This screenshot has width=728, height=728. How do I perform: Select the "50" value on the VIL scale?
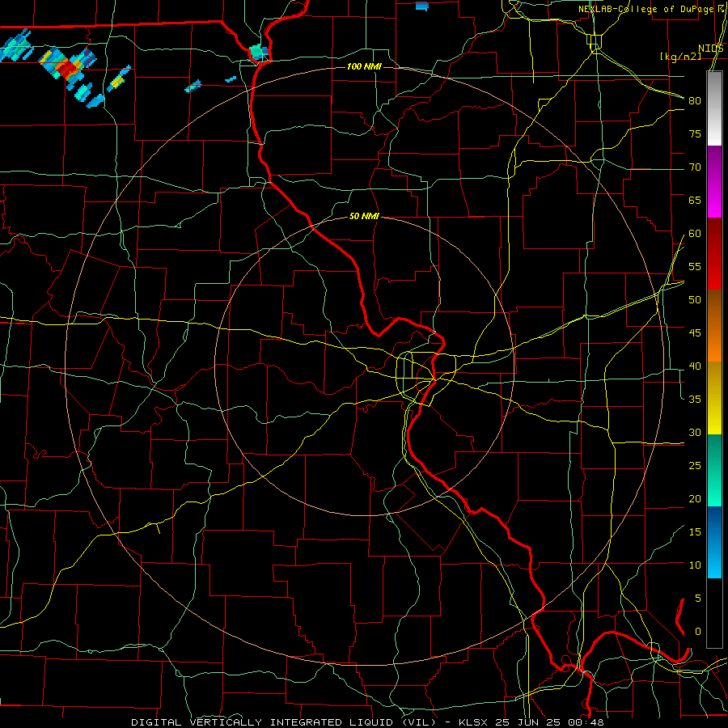(x=695, y=300)
